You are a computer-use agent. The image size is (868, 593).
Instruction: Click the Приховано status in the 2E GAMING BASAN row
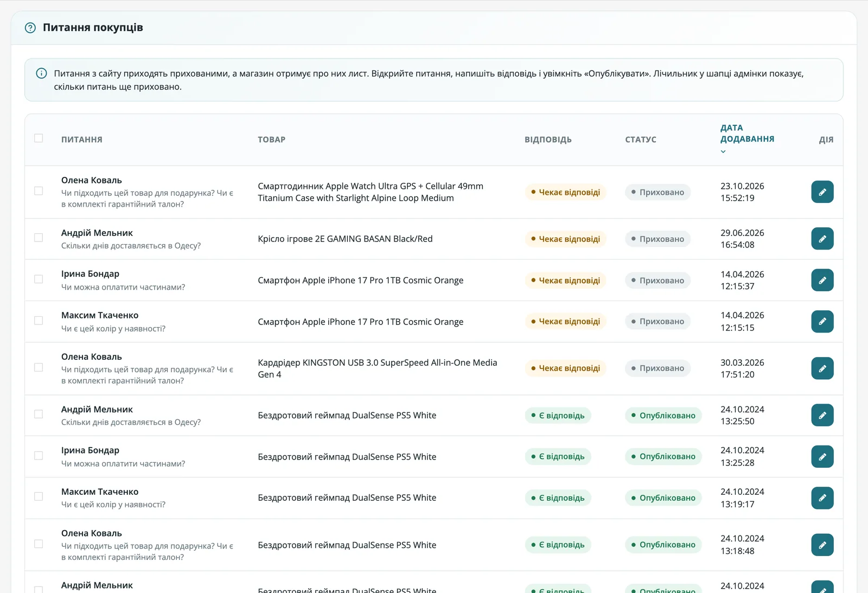pyautogui.click(x=658, y=239)
